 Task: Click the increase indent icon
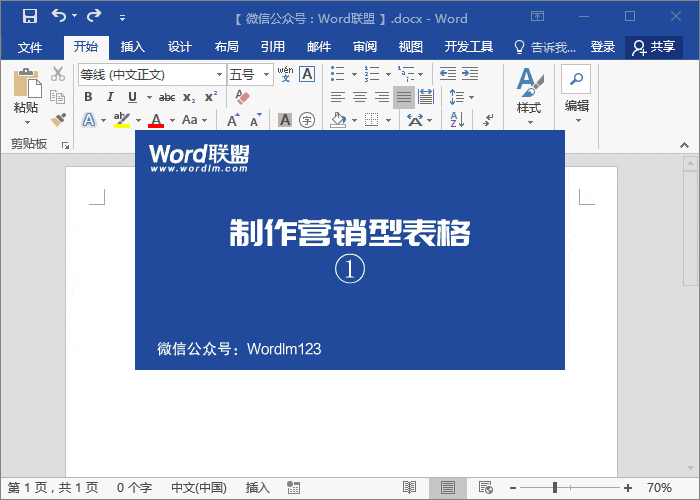click(470, 73)
